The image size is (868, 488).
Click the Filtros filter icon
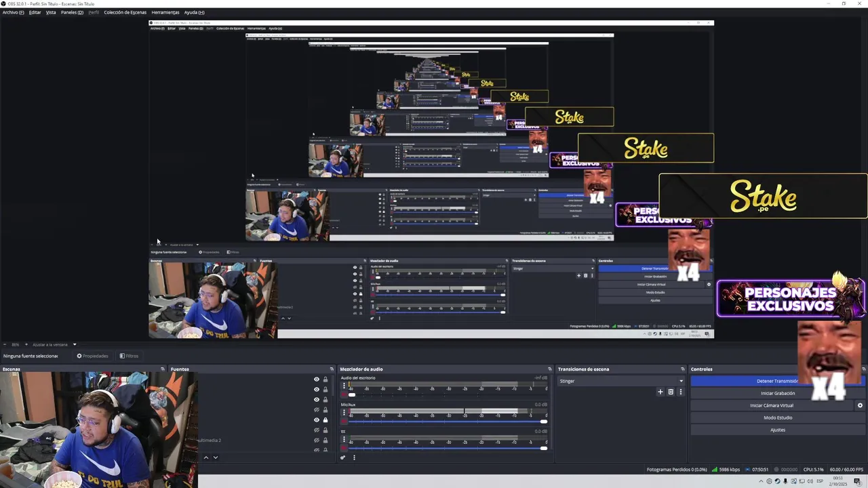(x=122, y=356)
